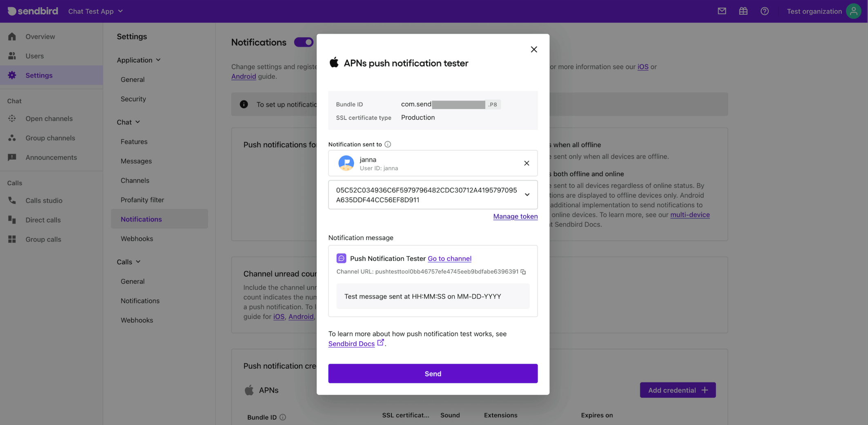Click the Manage token link
The height and width of the screenshot is (425, 868).
(515, 216)
